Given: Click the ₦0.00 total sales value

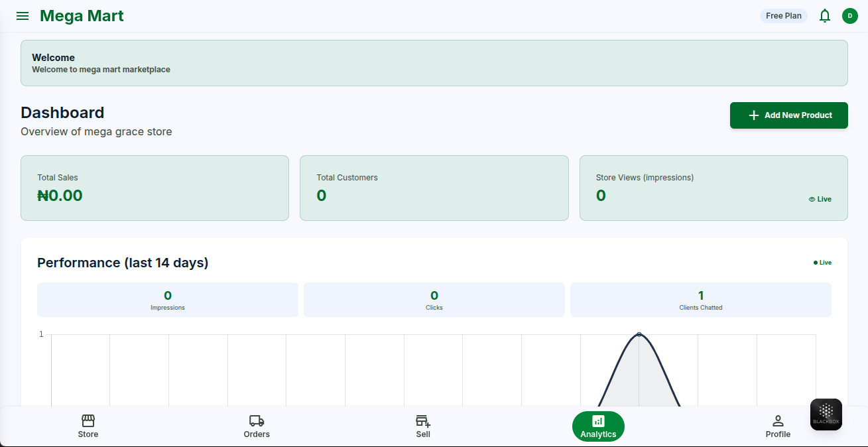Looking at the screenshot, I should [x=60, y=196].
